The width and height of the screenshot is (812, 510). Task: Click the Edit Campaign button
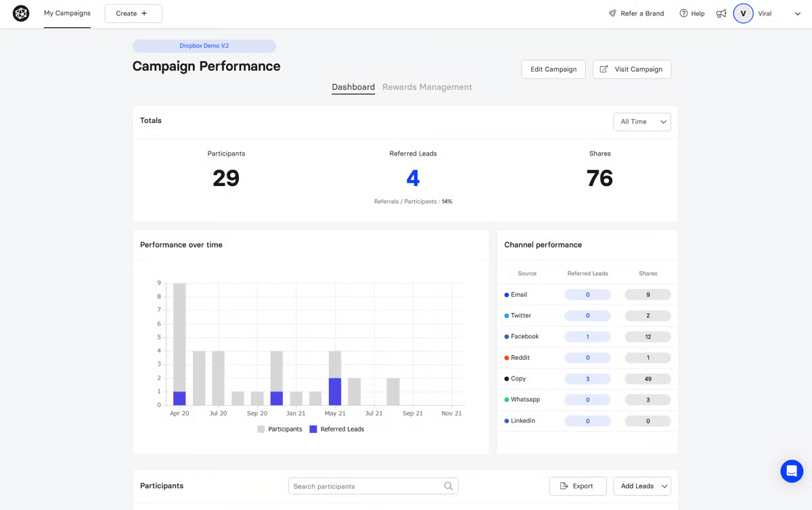554,70
